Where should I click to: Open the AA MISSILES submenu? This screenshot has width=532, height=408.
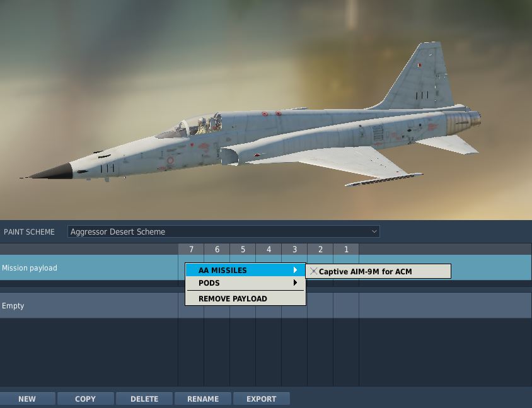[245, 270]
